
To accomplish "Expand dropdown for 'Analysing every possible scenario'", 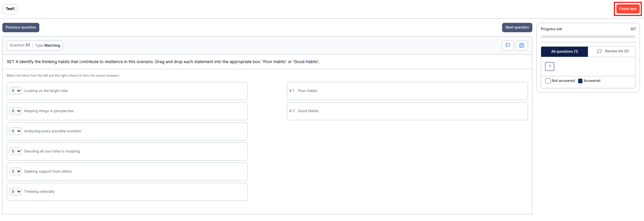I will pyautogui.click(x=15, y=131).
